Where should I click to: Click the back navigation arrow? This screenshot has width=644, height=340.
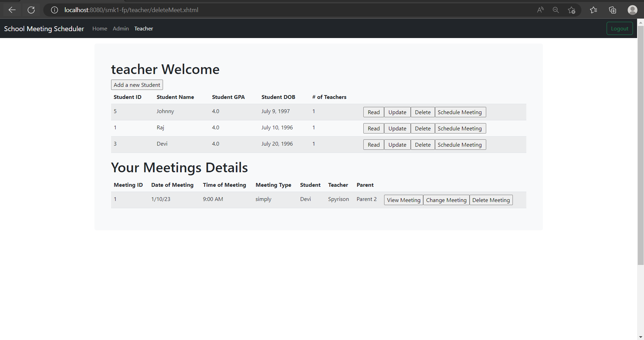(x=12, y=10)
